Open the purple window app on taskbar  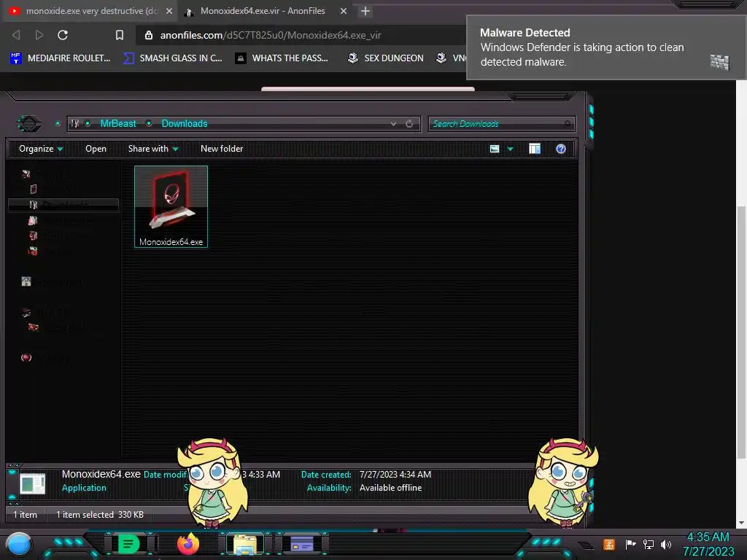tap(301, 544)
